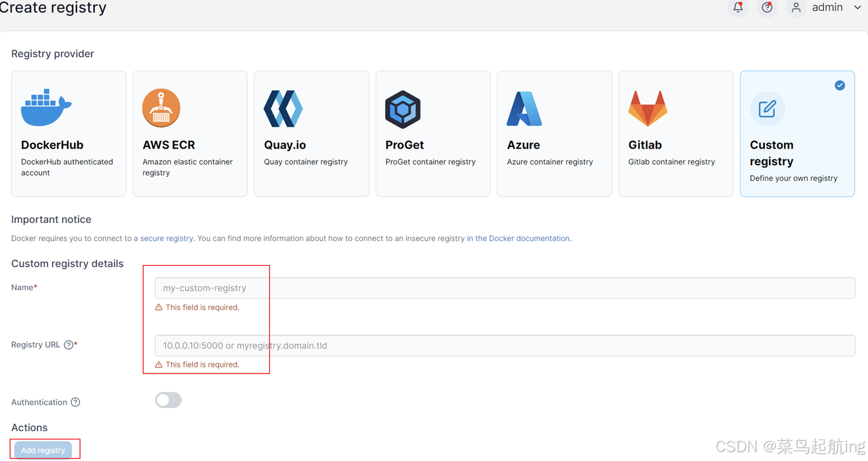Click warning icon under Registry URL field
This screenshot has width=868, height=461.
pyautogui.click(x=159, y=365)
